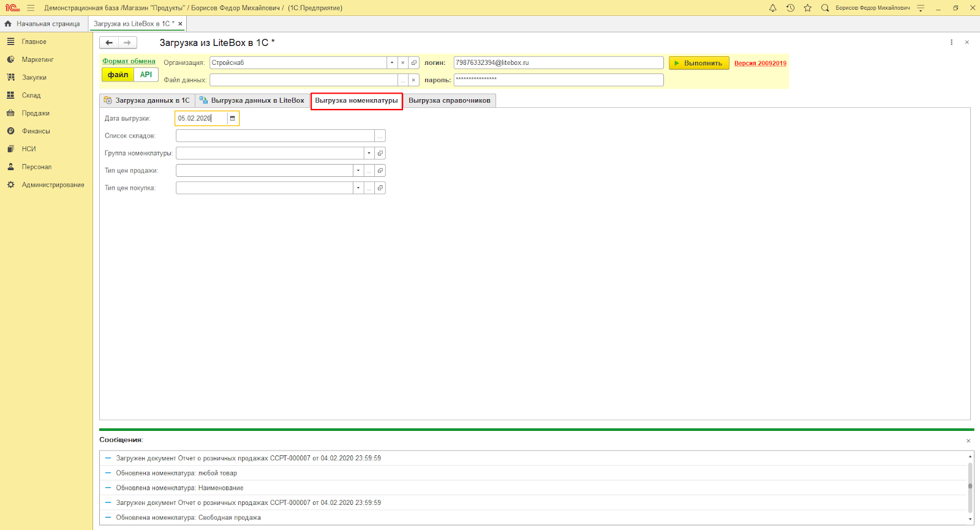The width and height of the screenshot is (980, 530).
Task: Go to Начальная страница home tab
Action: (43, 24)
